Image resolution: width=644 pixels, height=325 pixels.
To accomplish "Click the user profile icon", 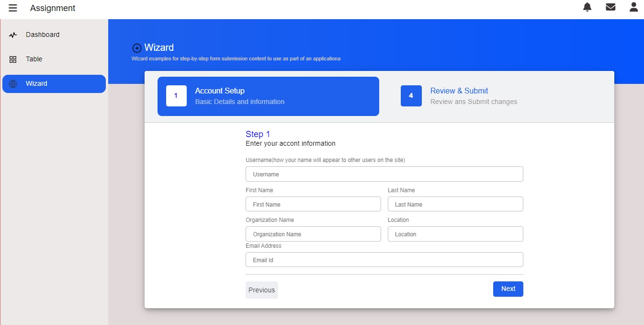I will (633, 7).
